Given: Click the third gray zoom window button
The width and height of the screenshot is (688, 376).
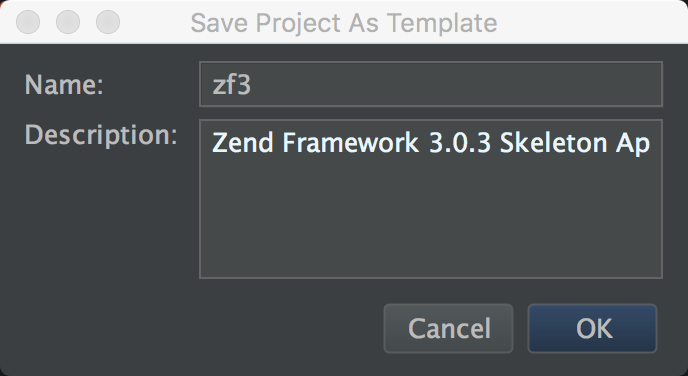Looking at the screenshot, I should (x=108, y=22).
